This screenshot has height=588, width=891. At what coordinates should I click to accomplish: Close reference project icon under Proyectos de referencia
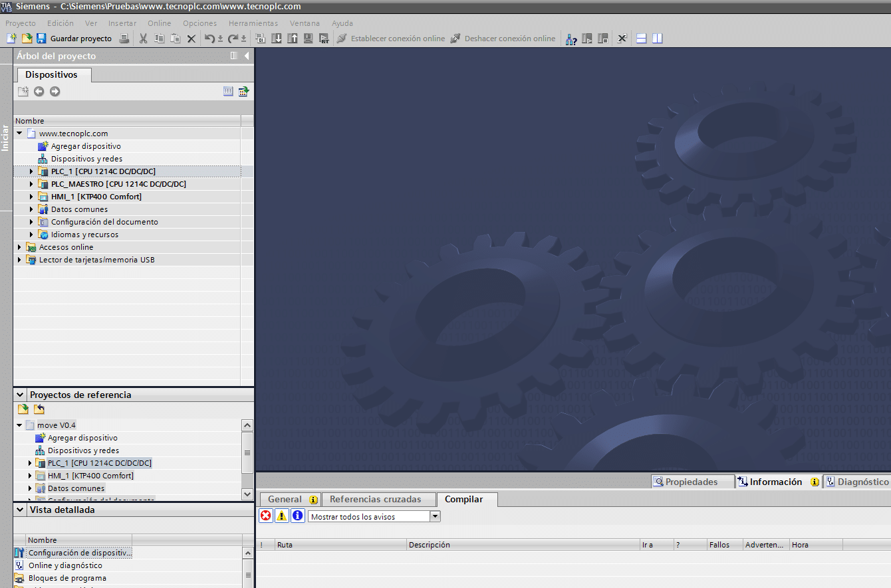click(x=39, y=409)
